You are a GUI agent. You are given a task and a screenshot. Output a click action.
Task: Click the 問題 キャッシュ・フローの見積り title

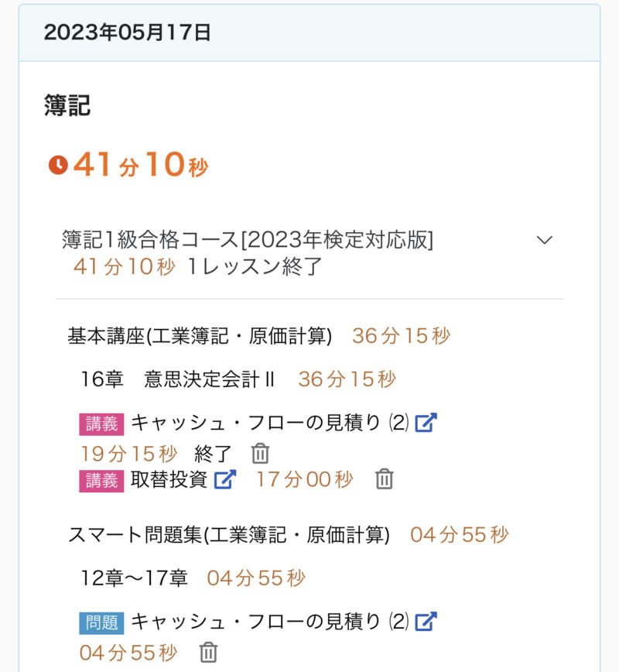[x=269, y=621]
